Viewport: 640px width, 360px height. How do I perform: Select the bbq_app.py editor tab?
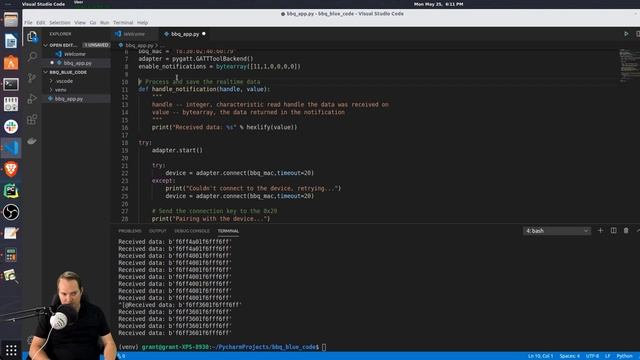184,34
